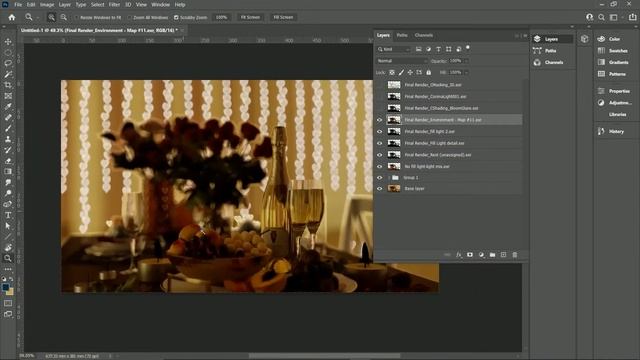Viewport: 640px width, 360px height.
Task: Select the Lasso tool
Action: (x=8, y=63)
